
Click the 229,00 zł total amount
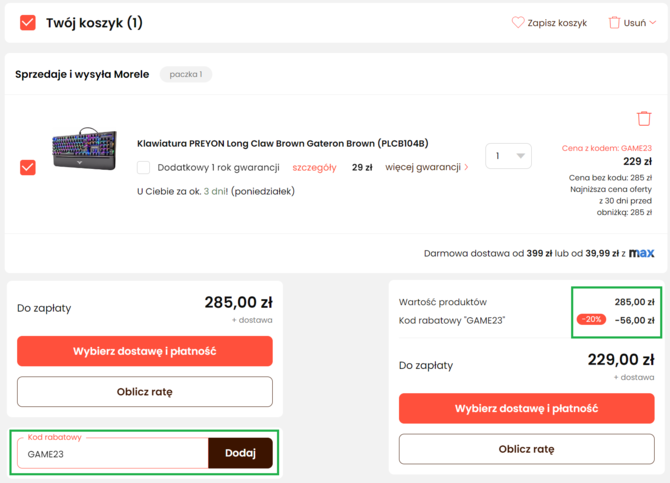pyautogui.click(x=621, y=359)
